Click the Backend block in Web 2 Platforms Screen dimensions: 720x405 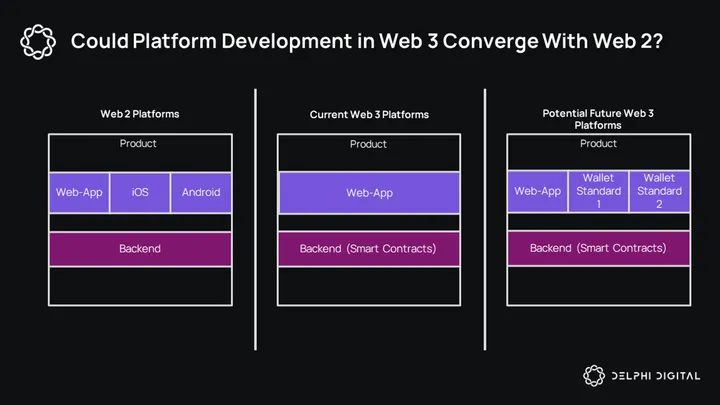point(139,248)
